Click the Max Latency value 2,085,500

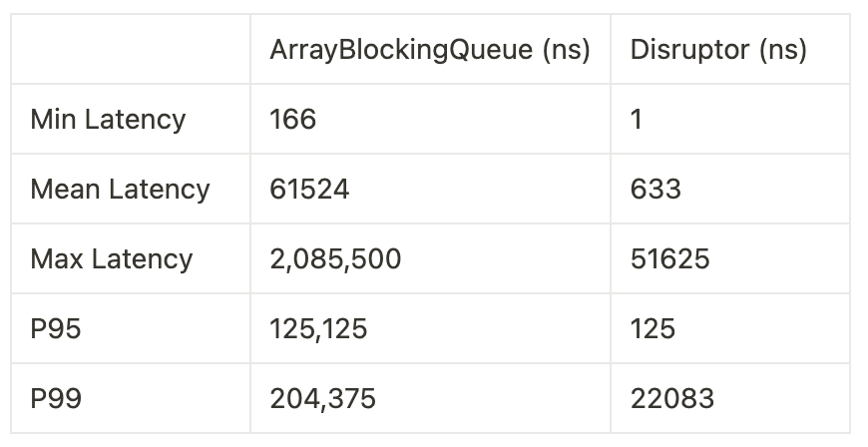pos(335,258)
